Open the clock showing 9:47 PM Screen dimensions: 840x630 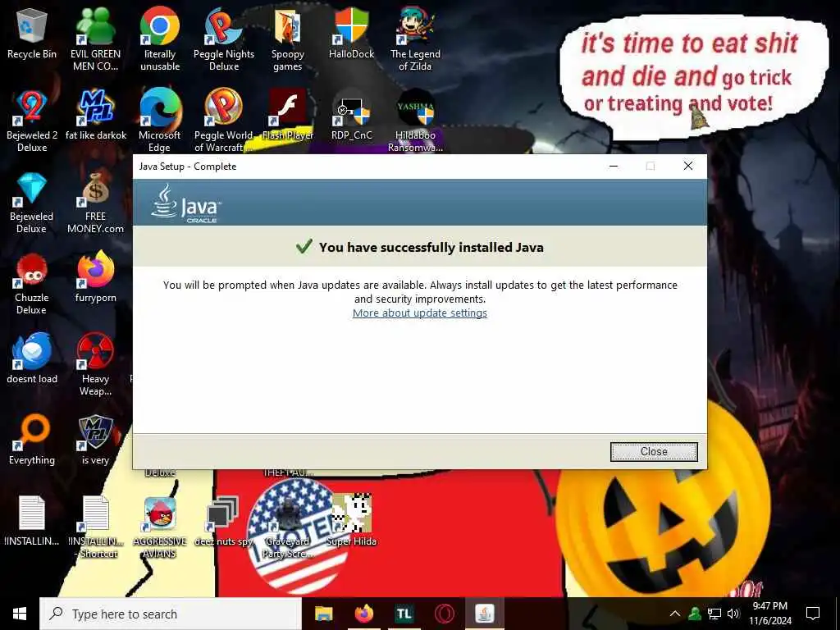tap(769, 614)
